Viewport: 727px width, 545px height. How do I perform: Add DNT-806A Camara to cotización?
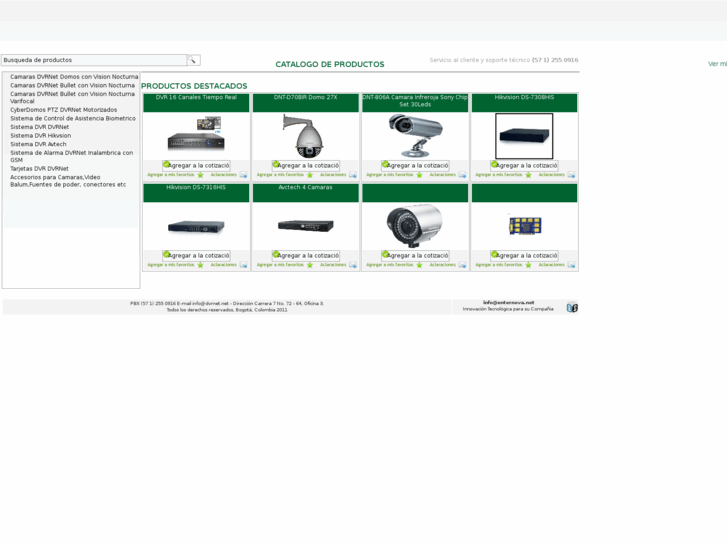[415, 166]
